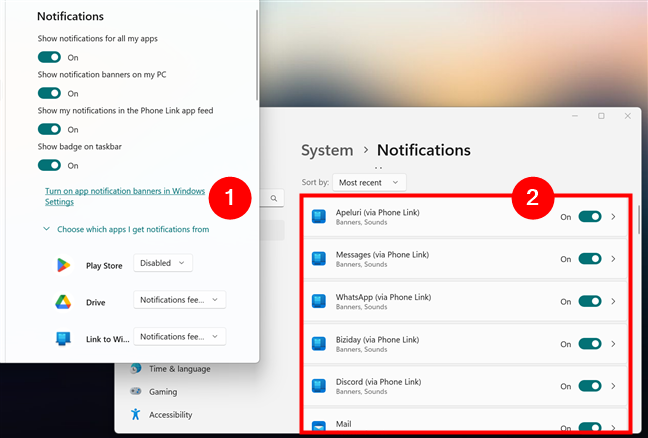Screen dimensions: 648x438
Task: Click the Mail app icon in Settings
Action: tap(319, 426)
